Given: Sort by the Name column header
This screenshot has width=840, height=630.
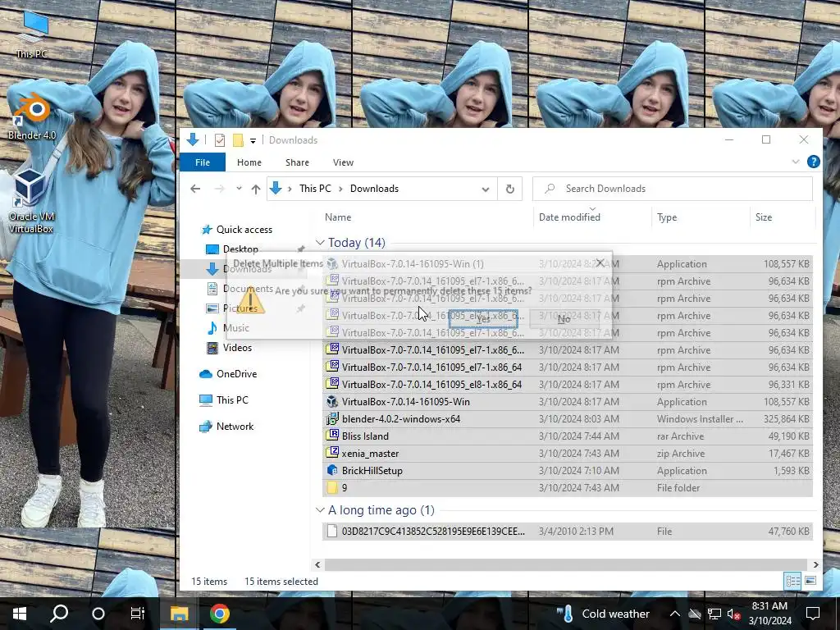Looking at the screenshot, I should [337, 217].
